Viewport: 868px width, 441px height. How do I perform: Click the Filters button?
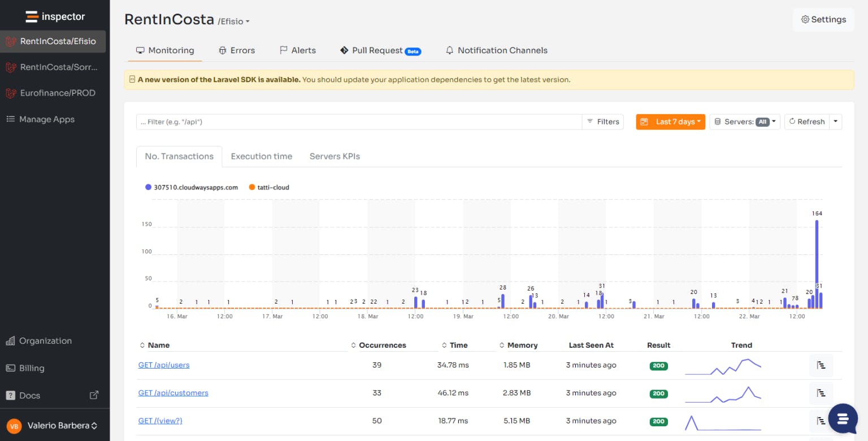603,122
